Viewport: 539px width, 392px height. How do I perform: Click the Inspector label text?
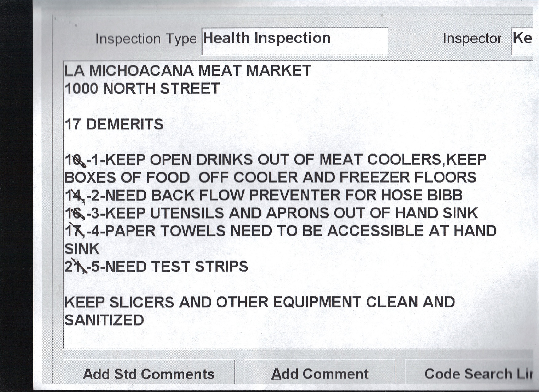(472, 39)
